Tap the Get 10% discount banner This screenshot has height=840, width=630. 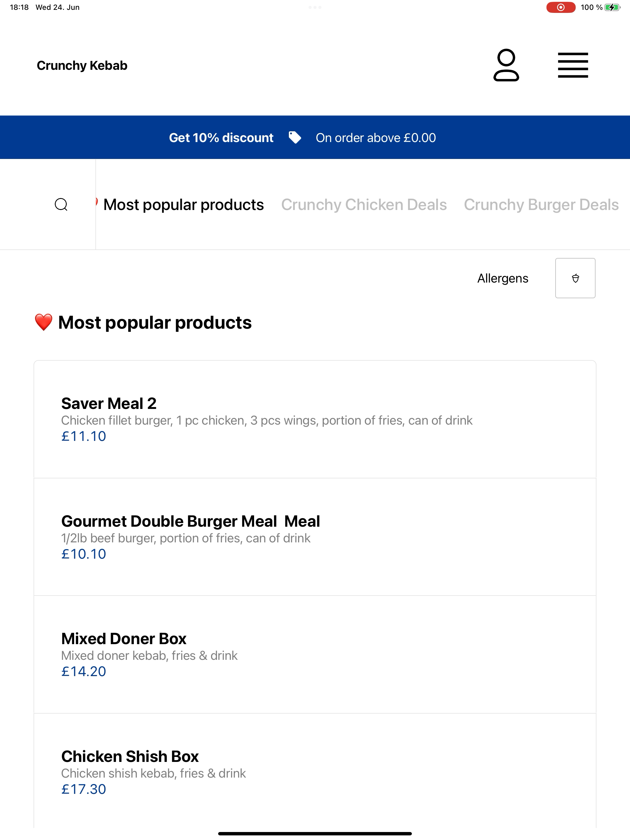315,137
